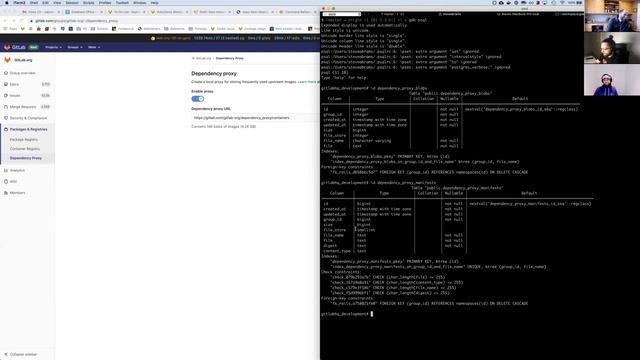Open the Package bookmark folder
Screen dimensions: 640x360
pos(197,29)
